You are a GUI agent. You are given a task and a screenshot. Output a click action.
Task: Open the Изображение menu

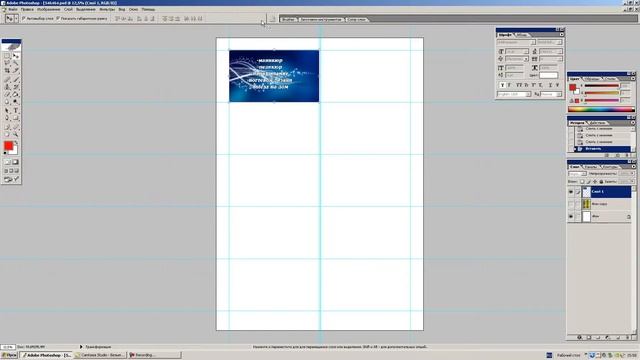point(49,9)
